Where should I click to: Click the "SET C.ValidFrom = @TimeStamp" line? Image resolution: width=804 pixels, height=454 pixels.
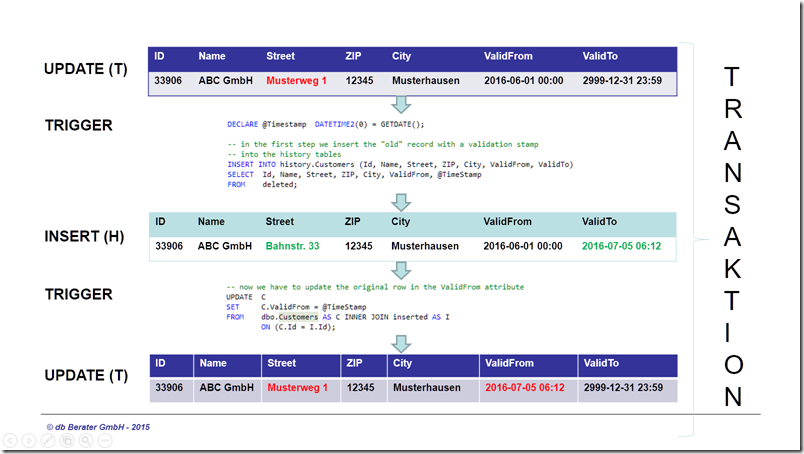[296, 307]
